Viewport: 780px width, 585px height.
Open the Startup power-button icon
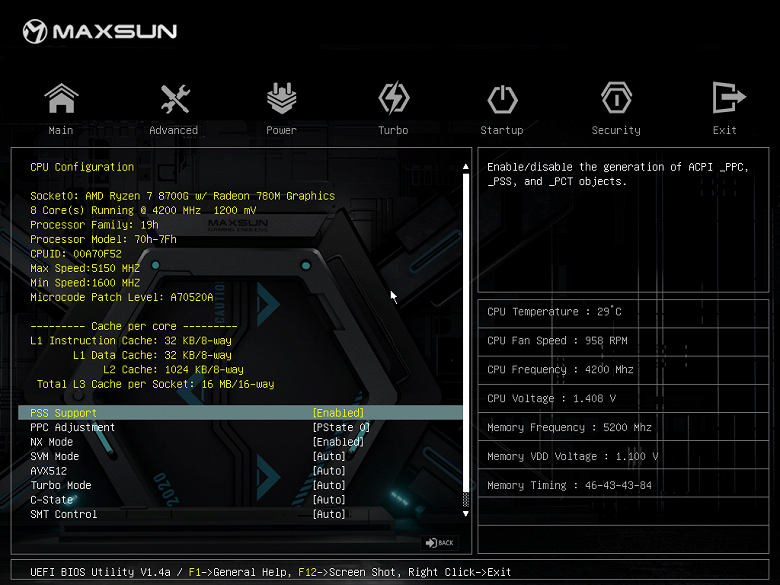coord(502,99)
